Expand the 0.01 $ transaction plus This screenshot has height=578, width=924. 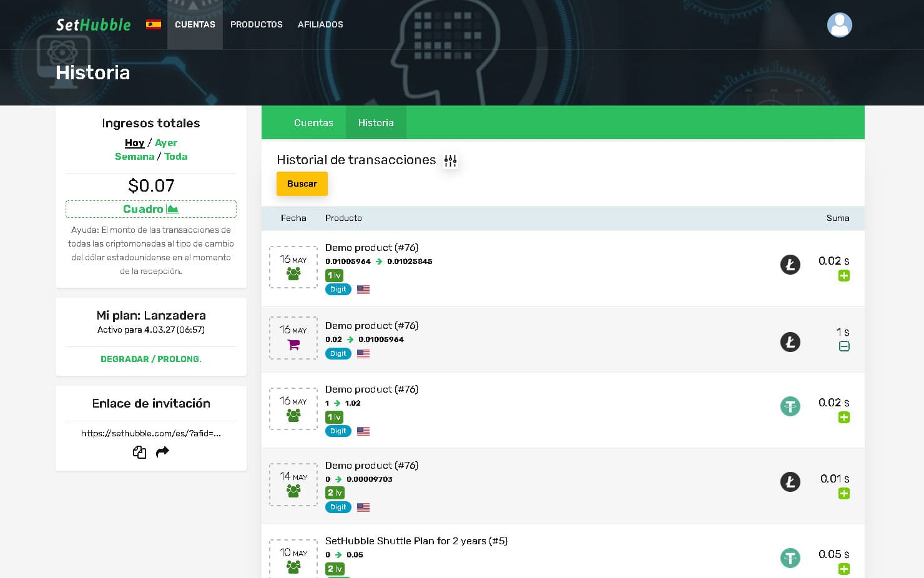pos(843,494)
